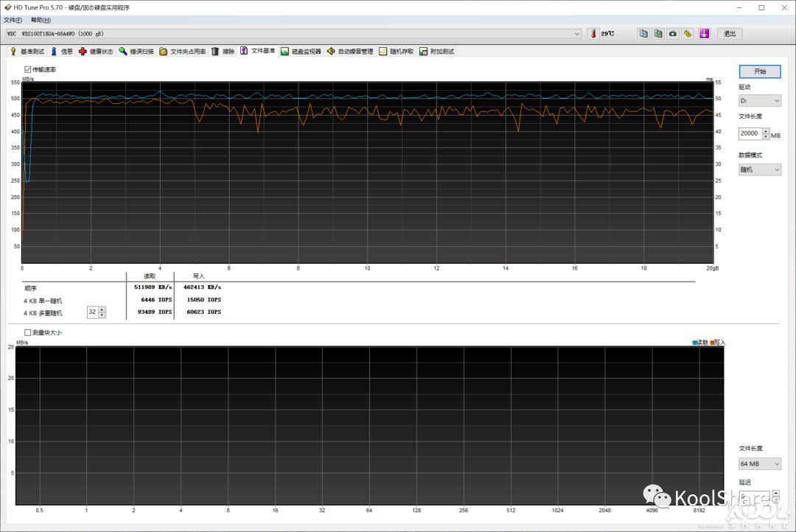This screenshot has width=796, height=532.
Task: Click the 顺序 sequential row label
Action: tap(30, 288)
